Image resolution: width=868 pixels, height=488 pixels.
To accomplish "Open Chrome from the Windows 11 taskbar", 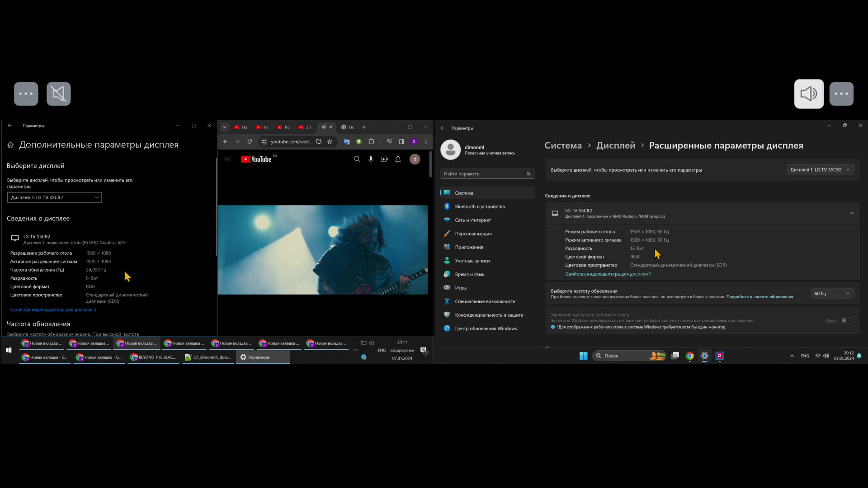I will [x=689, y=356].
